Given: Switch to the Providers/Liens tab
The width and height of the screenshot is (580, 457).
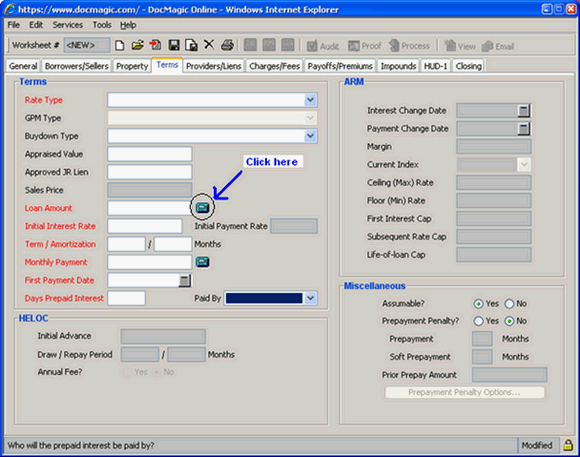Looking at the screenshot, I should [213, 66].
